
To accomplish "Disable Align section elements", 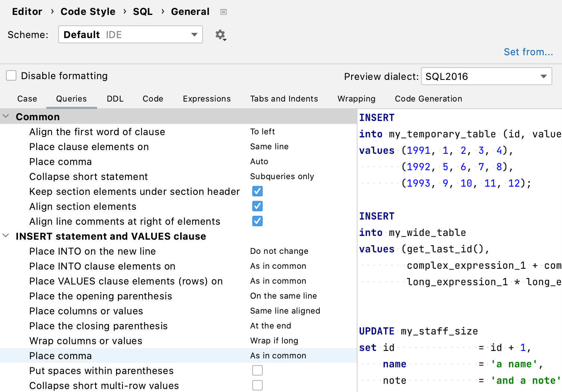I will pyautogui.click(x=257, y=206).
